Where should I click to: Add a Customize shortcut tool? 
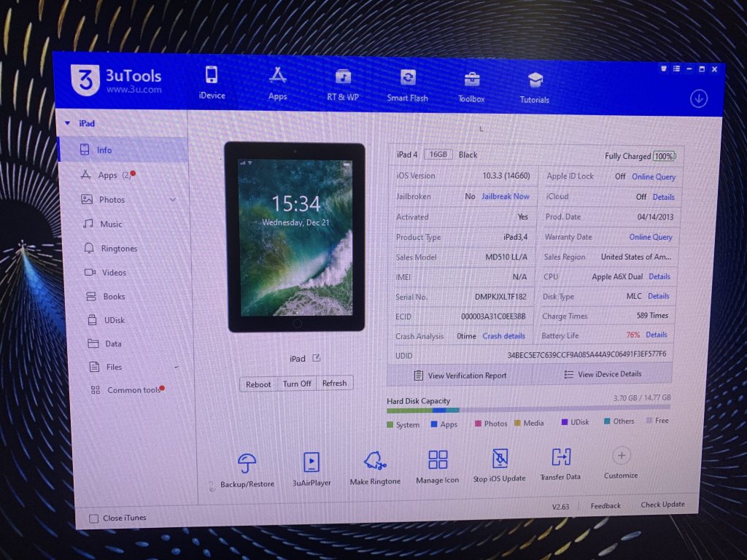point(621,462)
